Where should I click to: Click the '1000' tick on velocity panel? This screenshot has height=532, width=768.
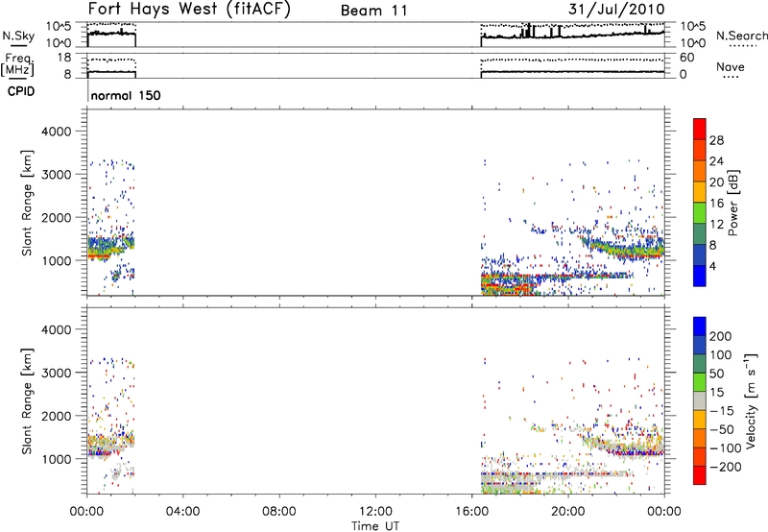(56, 459)
